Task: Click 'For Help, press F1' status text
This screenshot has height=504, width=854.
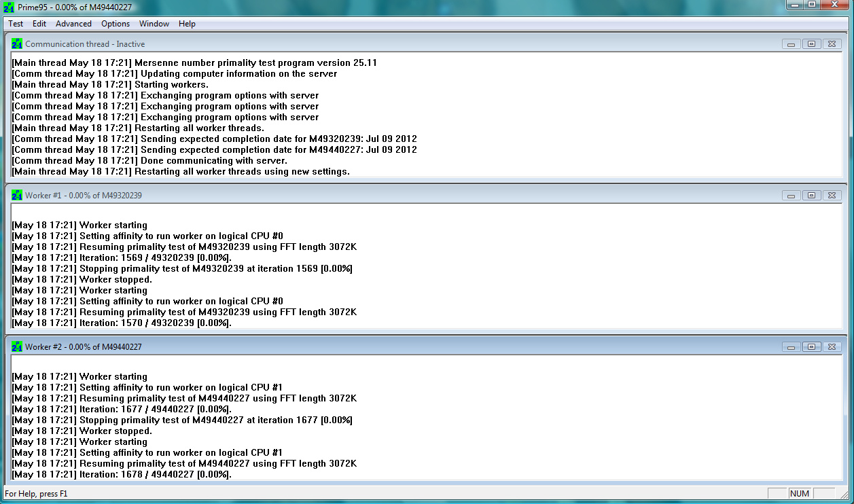Action: [x=36, y=494]
